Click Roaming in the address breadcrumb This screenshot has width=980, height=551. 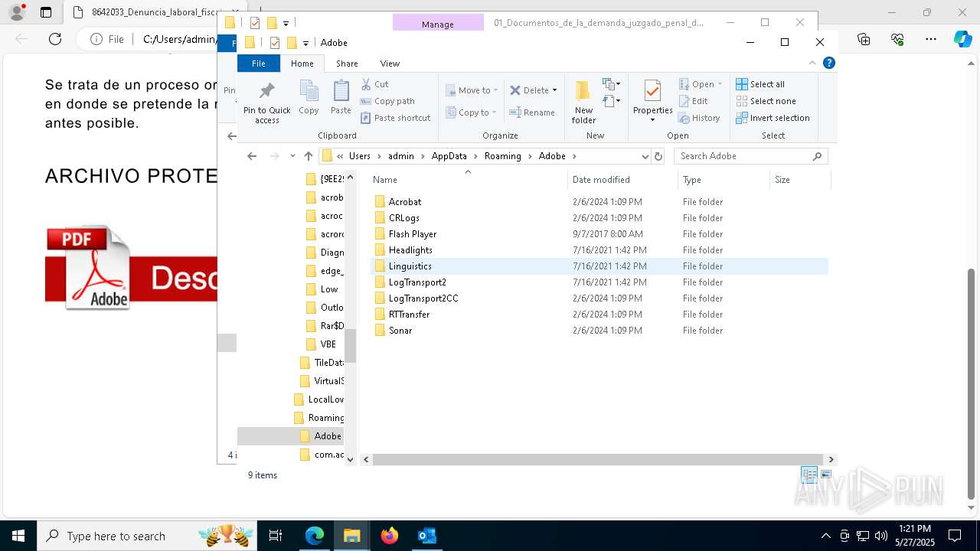502,156
